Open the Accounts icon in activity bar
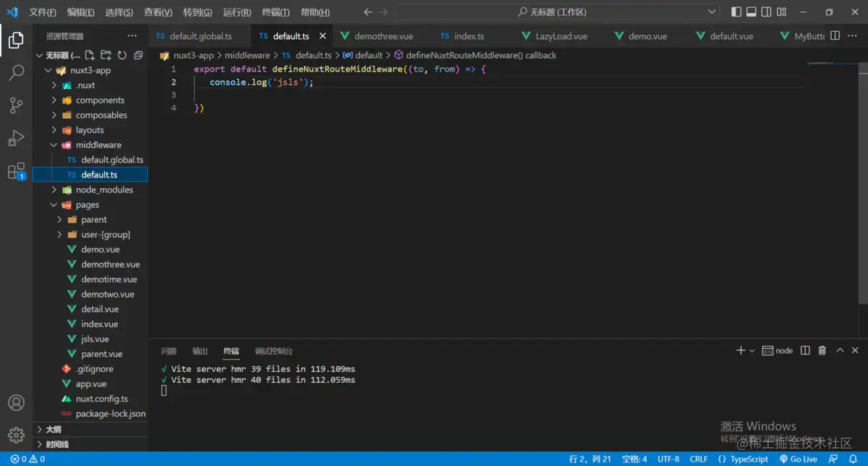Viewport: 868px width, 466px height. point(16,403)
